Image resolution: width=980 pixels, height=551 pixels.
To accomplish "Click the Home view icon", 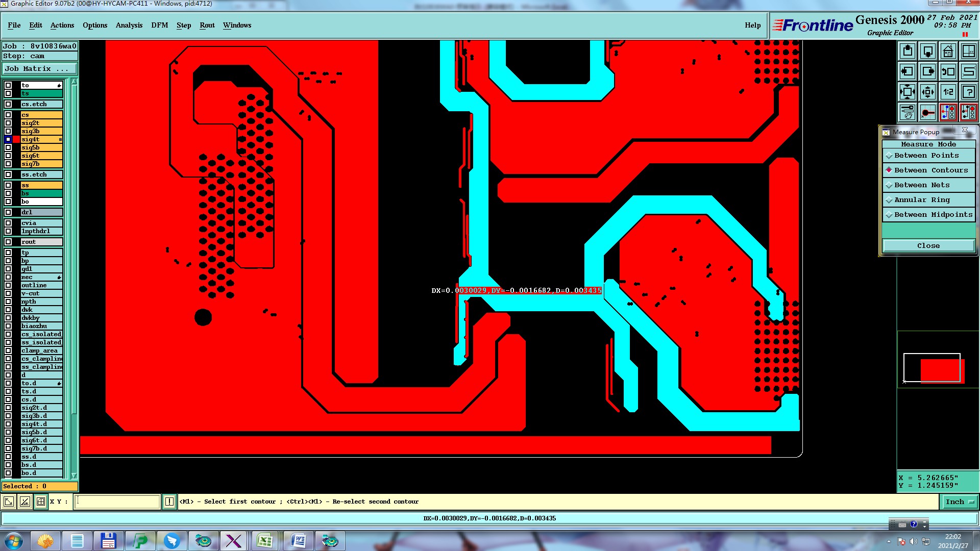I will coord(948,51).
